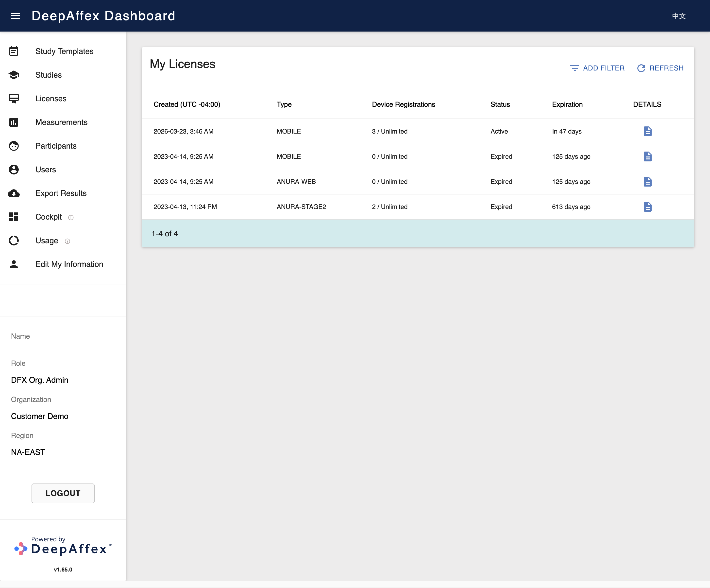Open details for the expired MOBILE license
This screenshot has width=710, height=588.
pyautogui.click(x=647, y=156)
